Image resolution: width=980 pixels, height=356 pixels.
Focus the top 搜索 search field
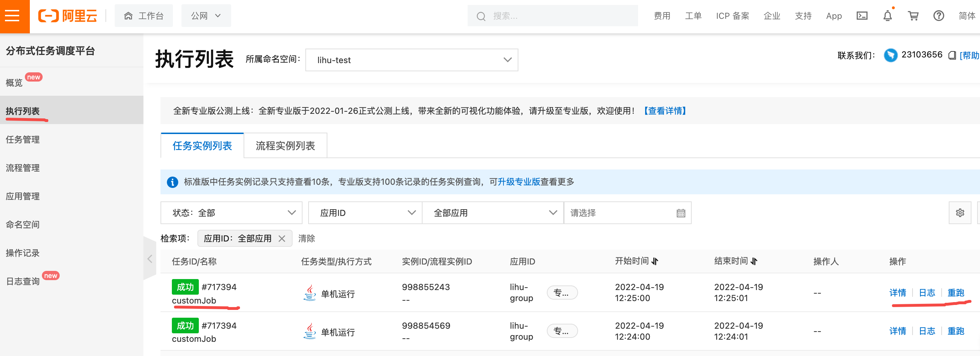click(x=552, y=16)
